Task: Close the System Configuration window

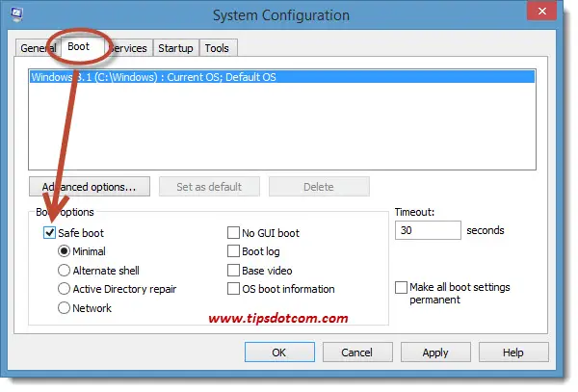Action: pyautogui.click(x=541, y=11)
